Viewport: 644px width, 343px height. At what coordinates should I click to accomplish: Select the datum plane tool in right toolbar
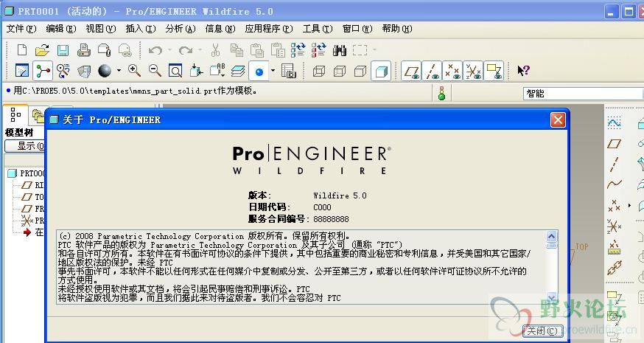point(614,144)
